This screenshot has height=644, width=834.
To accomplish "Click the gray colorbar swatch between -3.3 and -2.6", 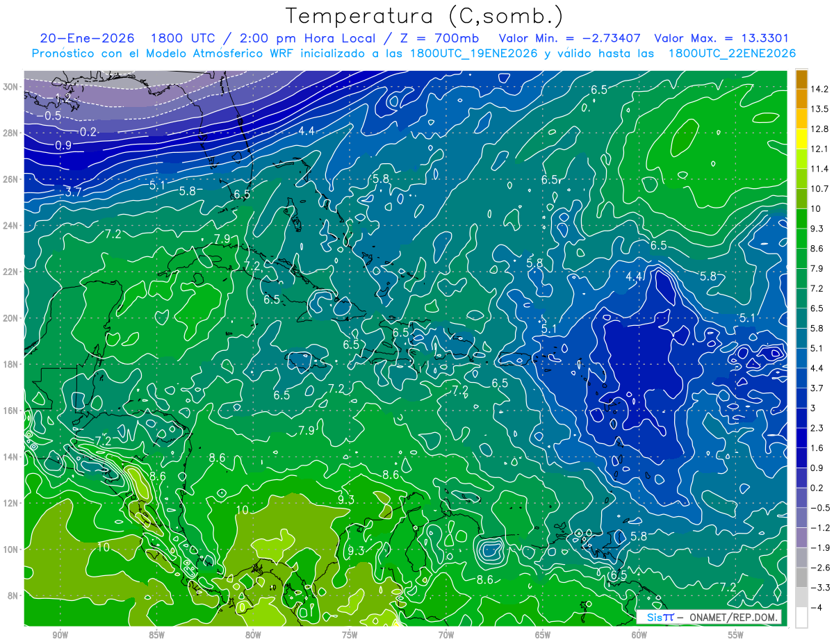I will coord(801,577).
